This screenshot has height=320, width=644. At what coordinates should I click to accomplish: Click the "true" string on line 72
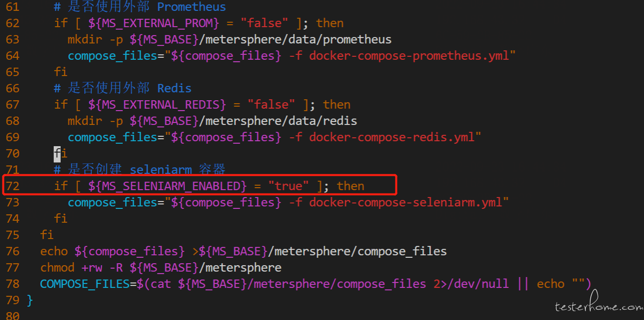288,186
